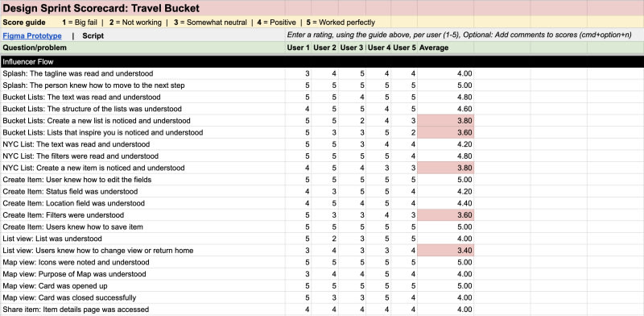Select User 2 score for List was understood
This screenshot has width=644, height=316.
(325, 239)
